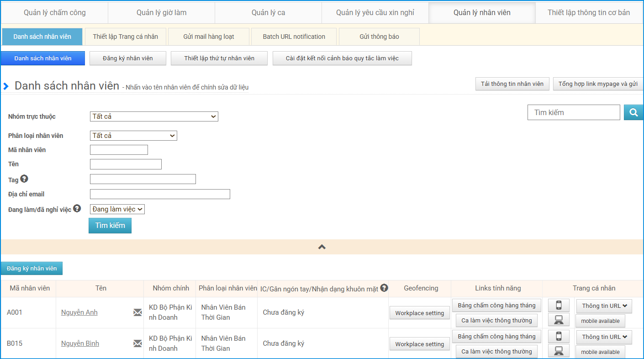Screen dimensions: 644x359
Task: Click the mobile phone icon for A001
Action: (x=559, y=306)
